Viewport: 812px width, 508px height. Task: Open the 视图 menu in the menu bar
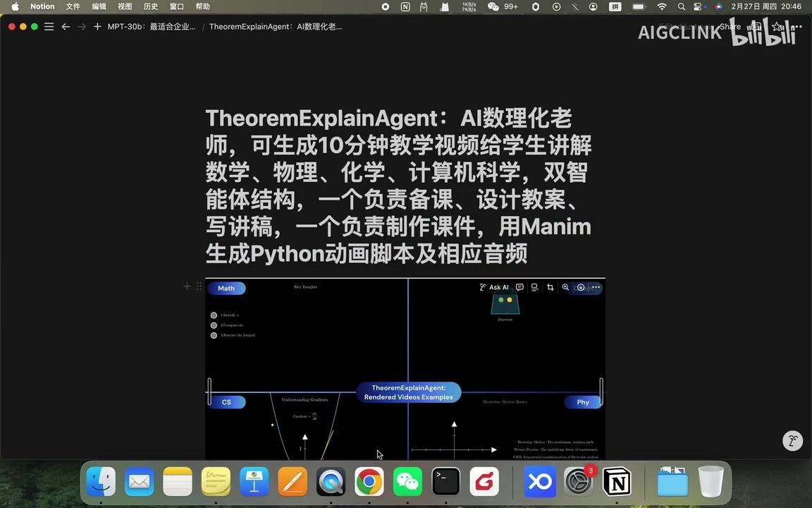point(124,6)
